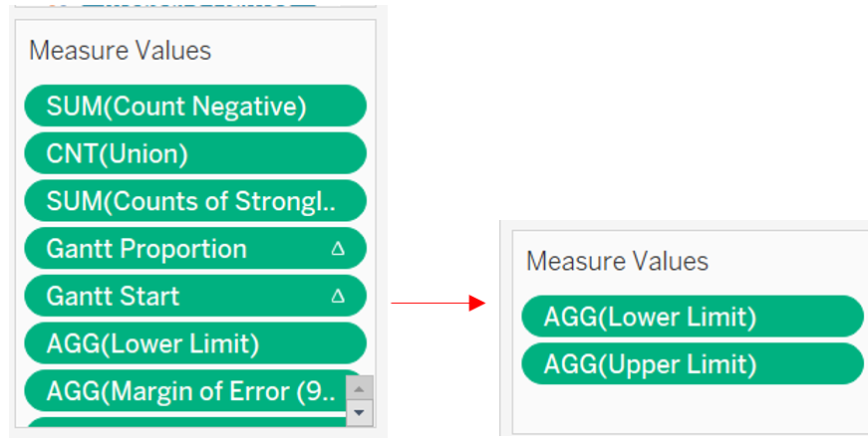Click the Gantt Start pill label
868x440 pixels.
[x=113, y=297]
